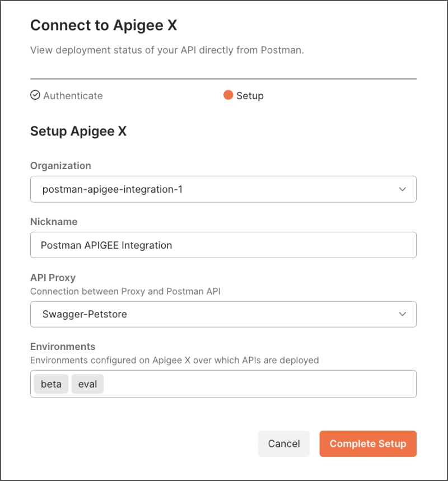Image resolution: width=448 pixels, height=481 pixels.
Task: Click the beta environment tag
Action: [x=51, y=384]
